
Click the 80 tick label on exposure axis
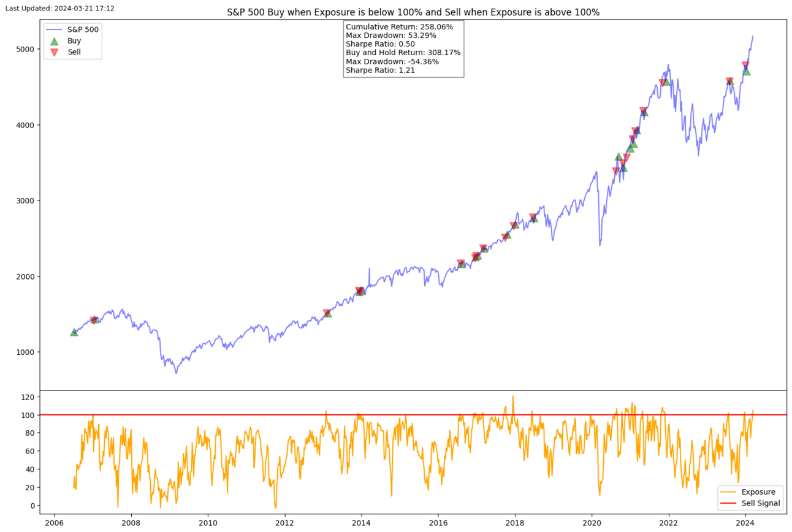pyautogui.click(x=30, y=433)
